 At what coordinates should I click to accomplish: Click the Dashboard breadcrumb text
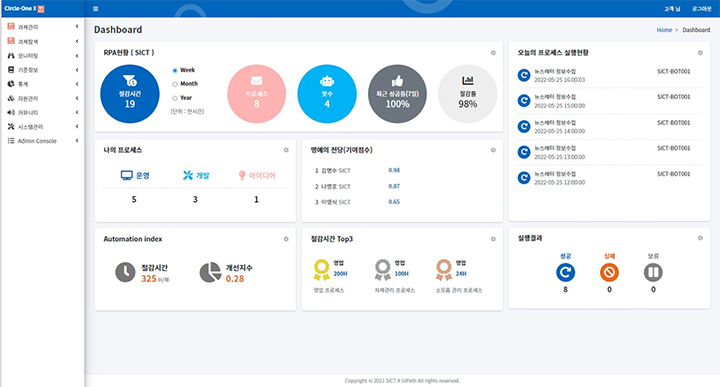pos(696,30)
